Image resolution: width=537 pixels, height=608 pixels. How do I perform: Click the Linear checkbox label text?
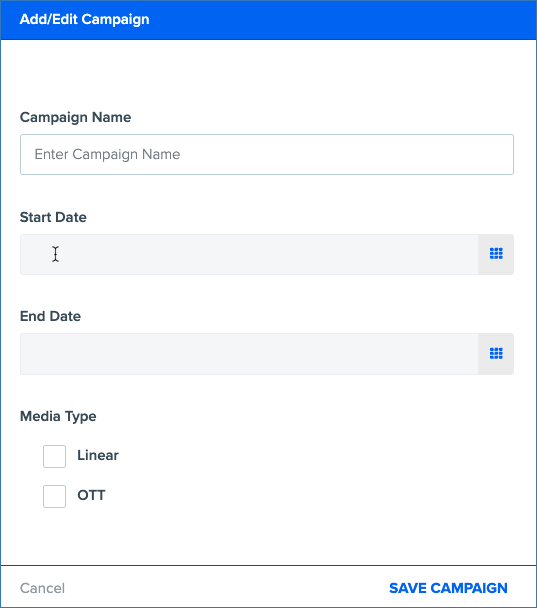pos(98,455)
